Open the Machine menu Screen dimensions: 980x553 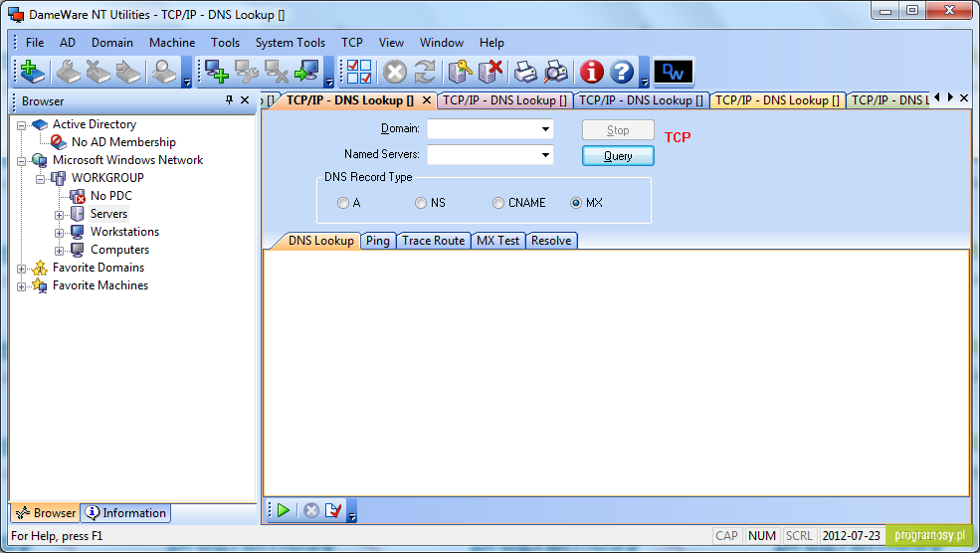pyautogui.click(x=172, y=43)
